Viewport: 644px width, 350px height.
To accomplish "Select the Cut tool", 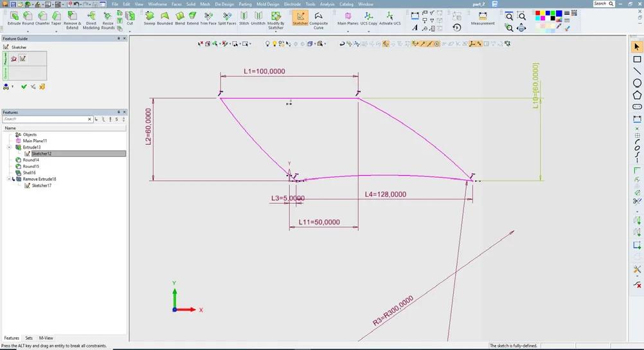I will [130, 19].
